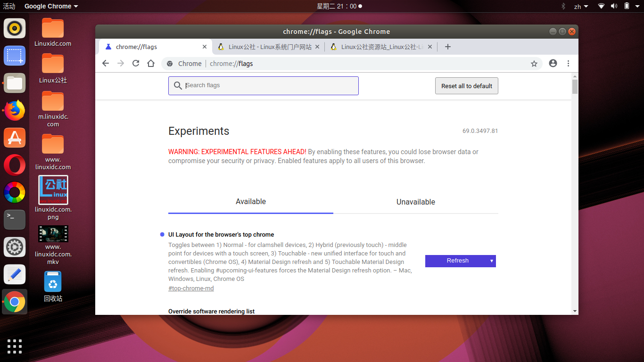Focus the Search flags input field

coord(264,86)
